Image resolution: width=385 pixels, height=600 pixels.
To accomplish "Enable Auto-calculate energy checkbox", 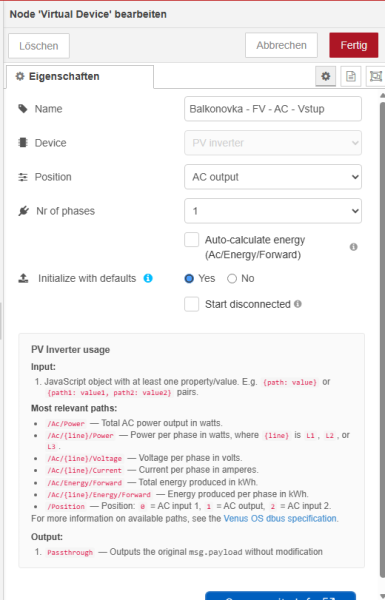I will pos(191,240).
